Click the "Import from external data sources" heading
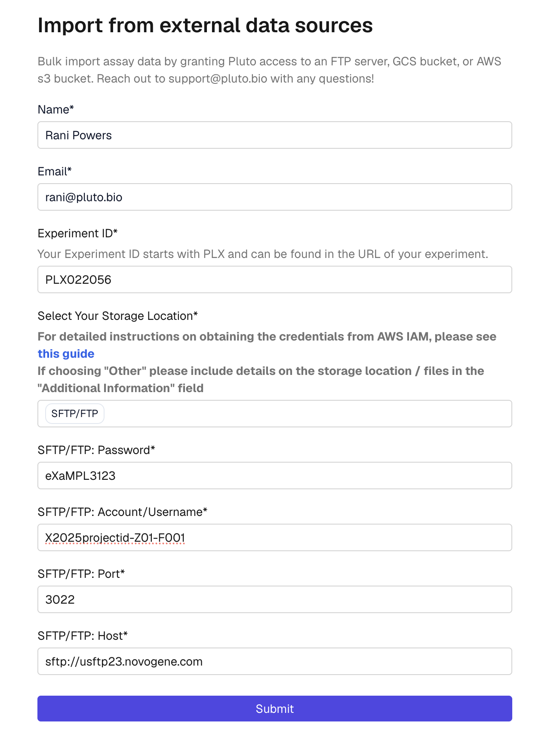The image size is (560, 755). 205,25
